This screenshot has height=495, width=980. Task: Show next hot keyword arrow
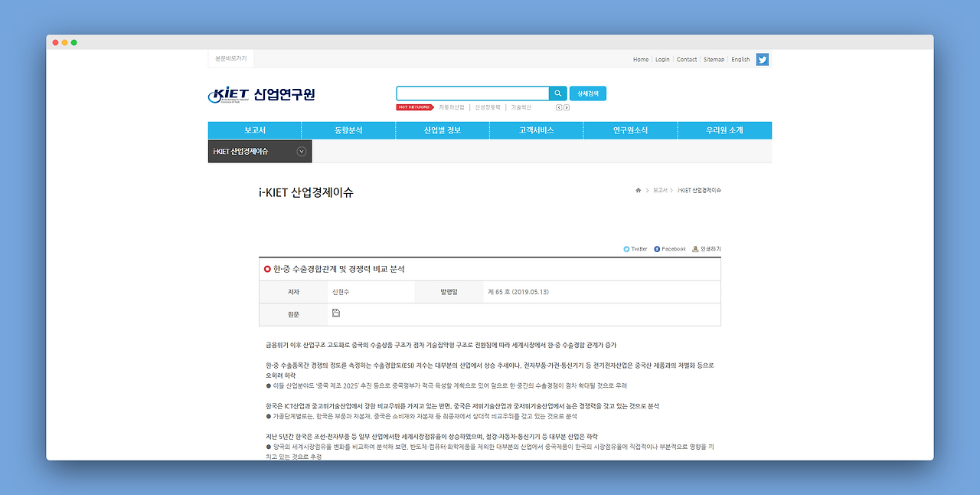pos(567,107)
